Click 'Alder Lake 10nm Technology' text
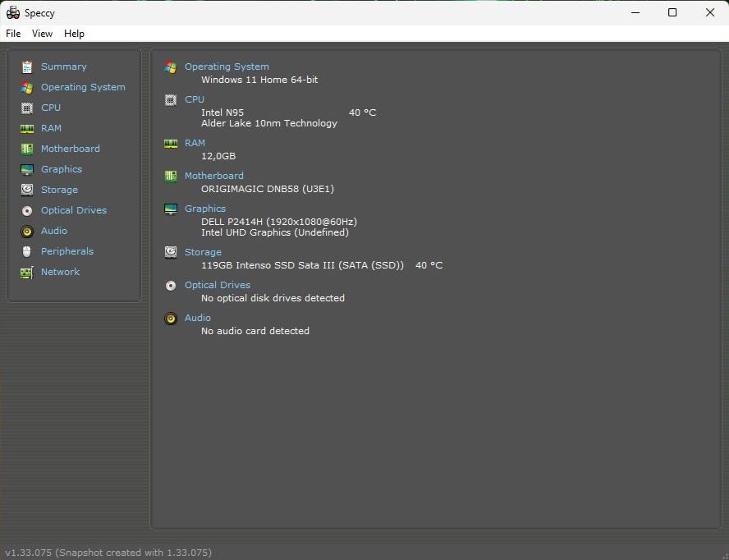Viewport: 729px width, 560px height. pos(269,123)
